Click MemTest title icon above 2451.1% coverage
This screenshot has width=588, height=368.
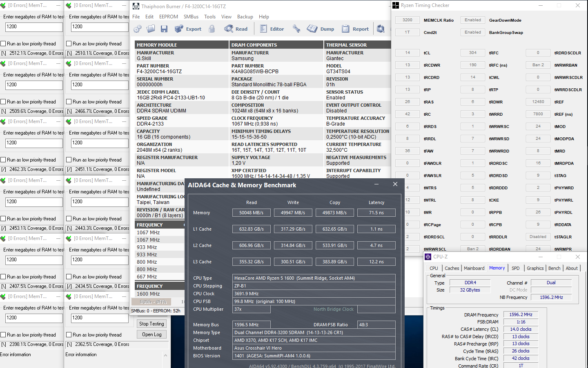click(69, 121)
